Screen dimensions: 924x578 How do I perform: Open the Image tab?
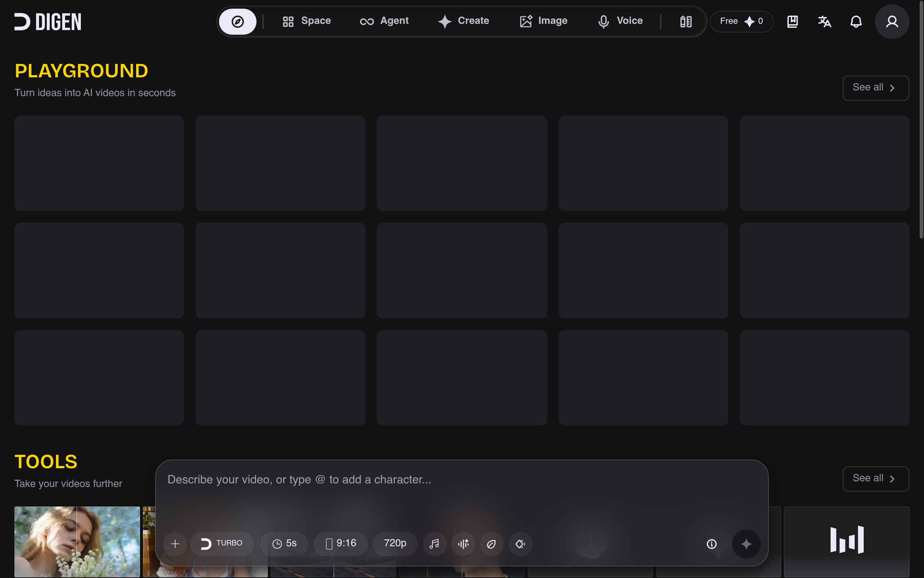pyautogui.click(x=543, y=21)
